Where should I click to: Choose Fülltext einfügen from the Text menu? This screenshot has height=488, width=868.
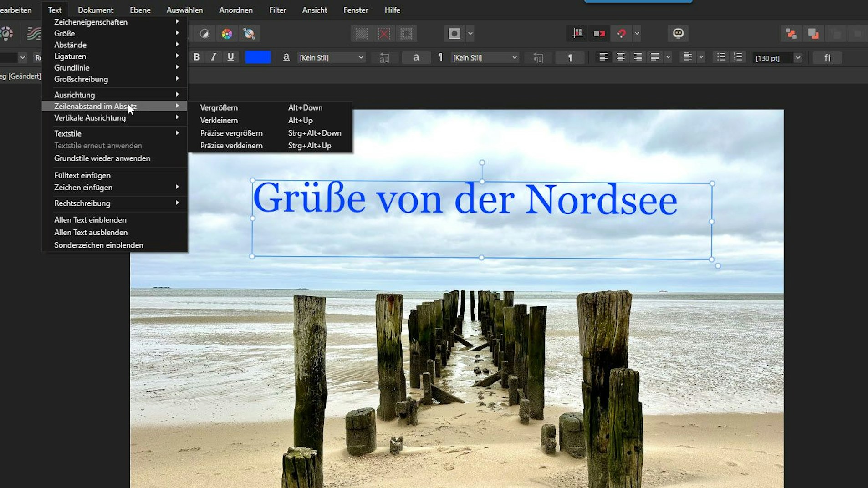[x=82, y=175]
